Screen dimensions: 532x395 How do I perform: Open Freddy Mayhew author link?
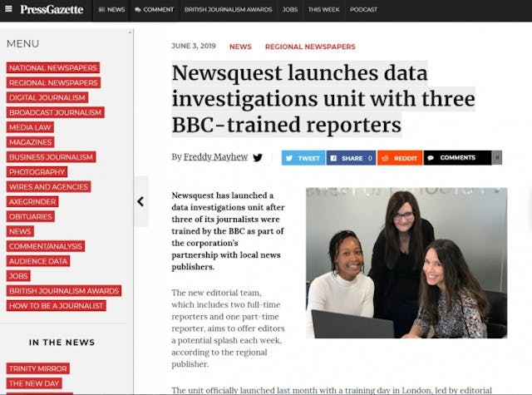(216, 157)
